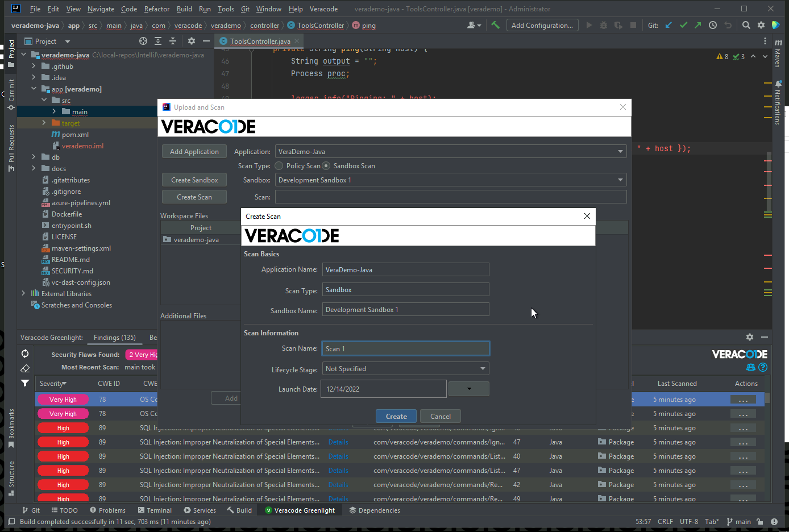Open the Navigate menu

(101, 9)
